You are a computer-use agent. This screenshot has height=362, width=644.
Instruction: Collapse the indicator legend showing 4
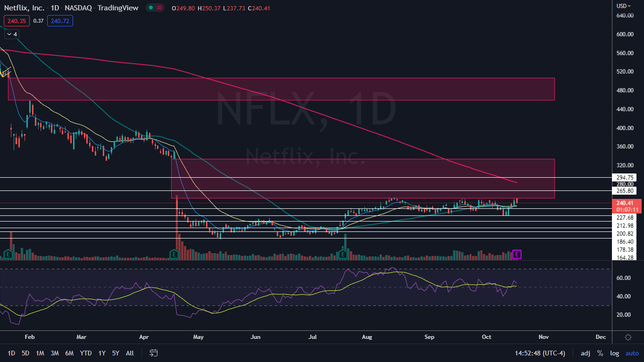[12, 34]
